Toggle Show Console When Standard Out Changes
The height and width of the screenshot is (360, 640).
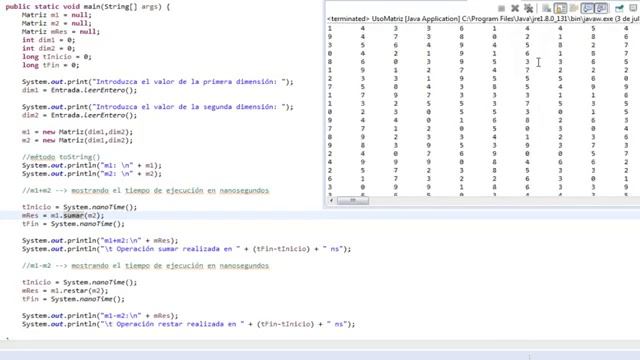tap(587, 8)
